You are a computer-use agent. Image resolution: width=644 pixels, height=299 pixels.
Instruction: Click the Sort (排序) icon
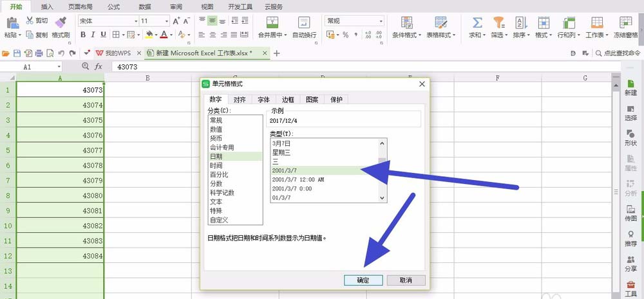519,23
